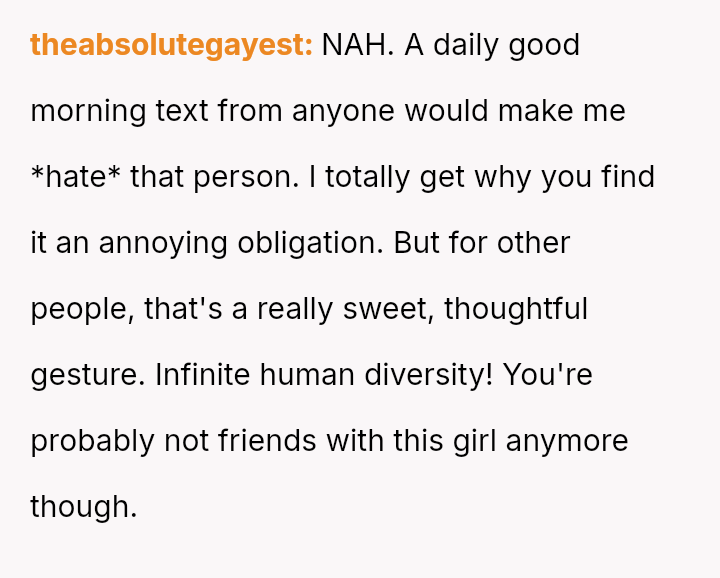Click the word 'thoughtful'

516,309
